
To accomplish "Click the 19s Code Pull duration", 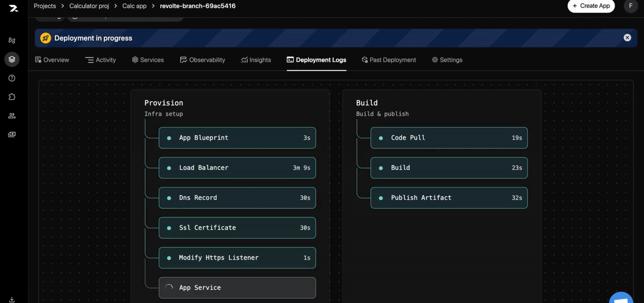I will coord(517,138).
